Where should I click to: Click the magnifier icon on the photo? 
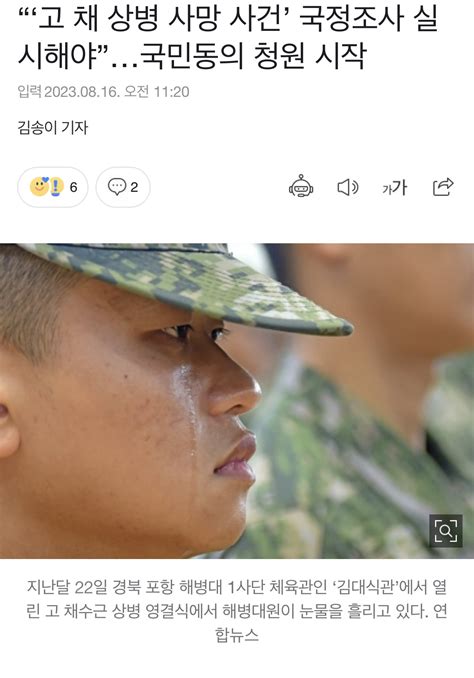coord(446,531)
